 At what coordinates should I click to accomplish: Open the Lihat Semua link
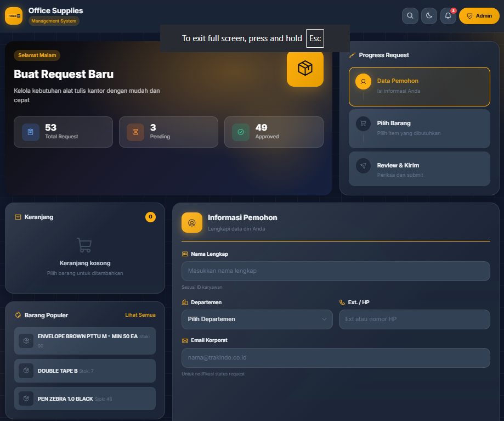(140, 315)
